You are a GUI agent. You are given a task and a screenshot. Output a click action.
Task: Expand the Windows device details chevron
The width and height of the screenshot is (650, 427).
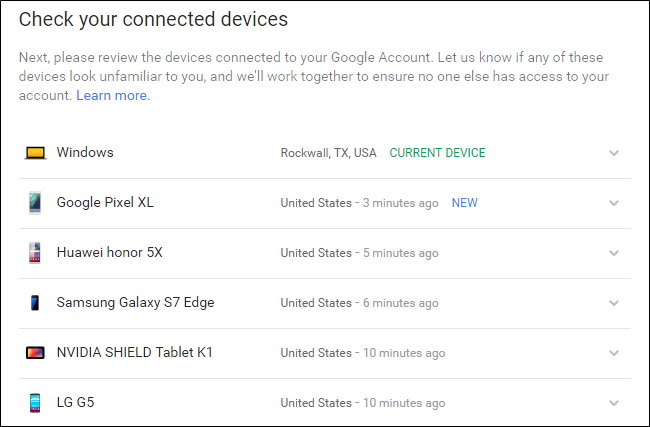[614, 153]
